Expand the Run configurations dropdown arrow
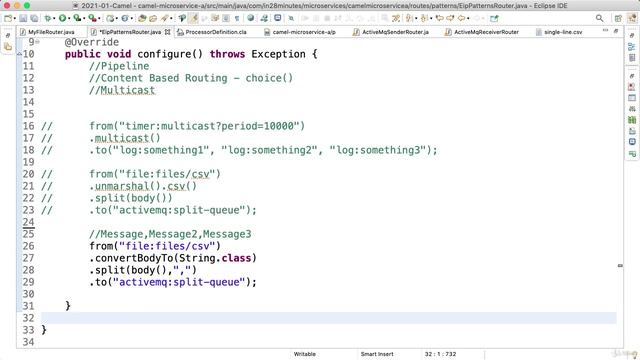 69,18
